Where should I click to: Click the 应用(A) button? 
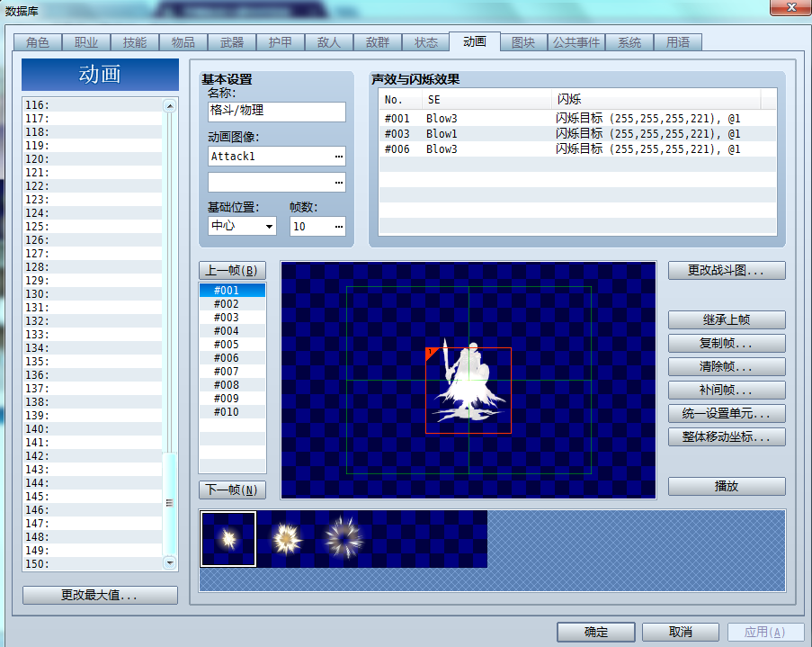tap(765, 632)
